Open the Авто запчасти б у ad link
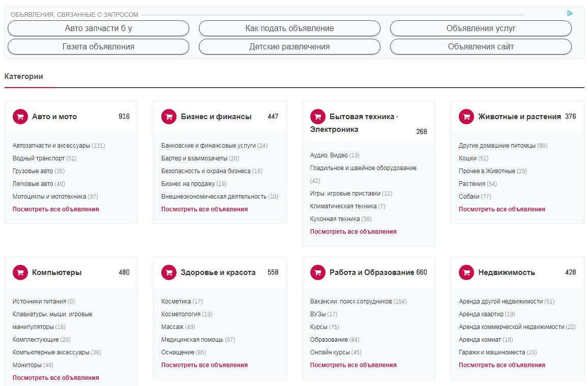The height and width of the screenshot is (386, 588). (x=98, y=28)
